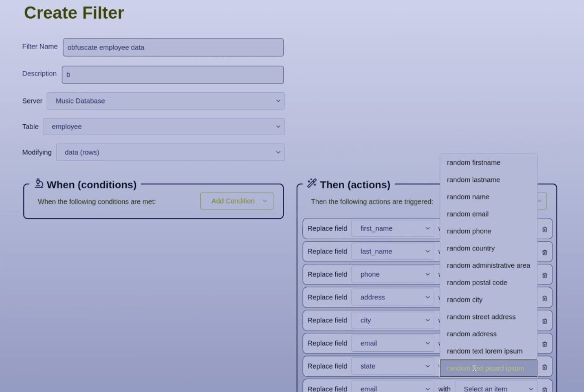The height and width of the screenshot is (392, 584).
Task: Open the phone field dropdown
Action: point(393,274)
